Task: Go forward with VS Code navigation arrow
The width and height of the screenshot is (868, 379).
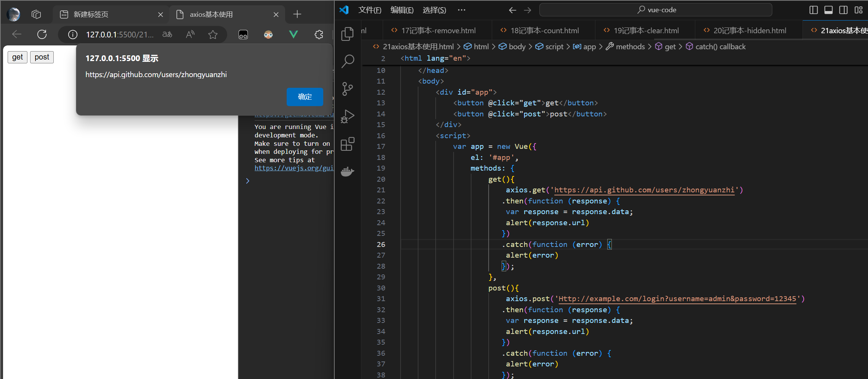Action: tap(528, 10)
